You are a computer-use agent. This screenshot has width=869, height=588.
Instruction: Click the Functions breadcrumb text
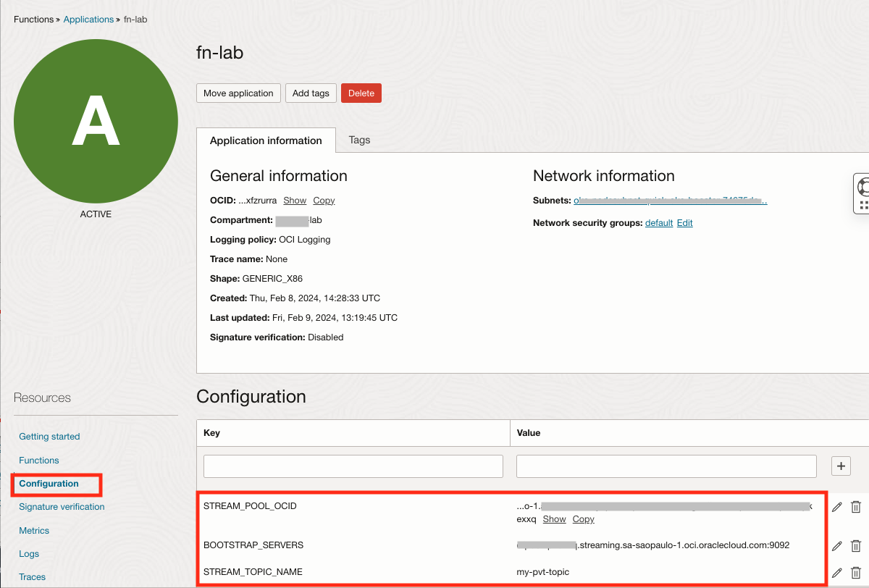[34, 20]
